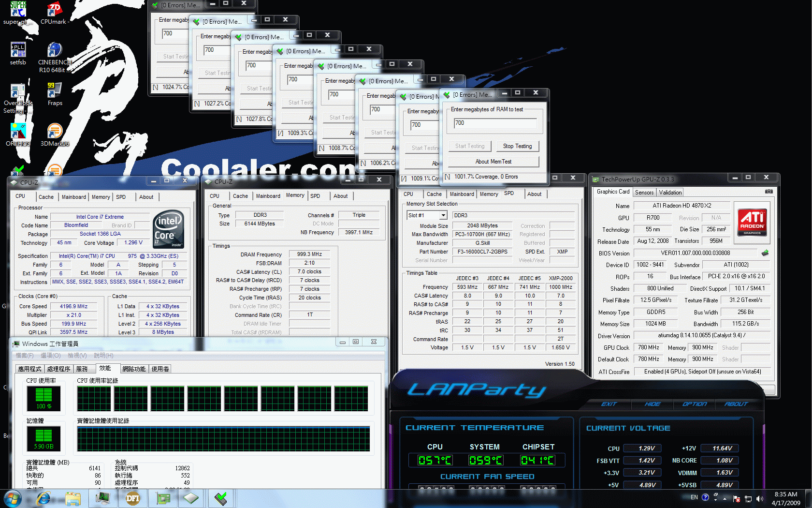This screenshot has height=508, width=812.
Task: Click About MemTest button
Action: point(493,162)
